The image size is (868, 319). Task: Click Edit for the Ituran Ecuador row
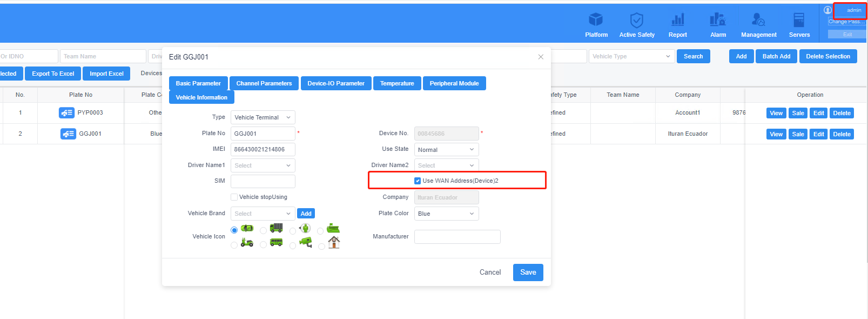819,134
